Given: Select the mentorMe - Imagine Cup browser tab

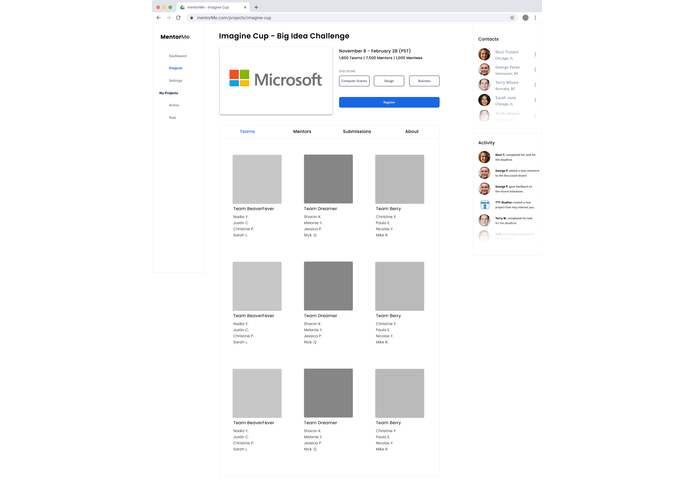Looking at the screenshot, I should tap(213, 7).
